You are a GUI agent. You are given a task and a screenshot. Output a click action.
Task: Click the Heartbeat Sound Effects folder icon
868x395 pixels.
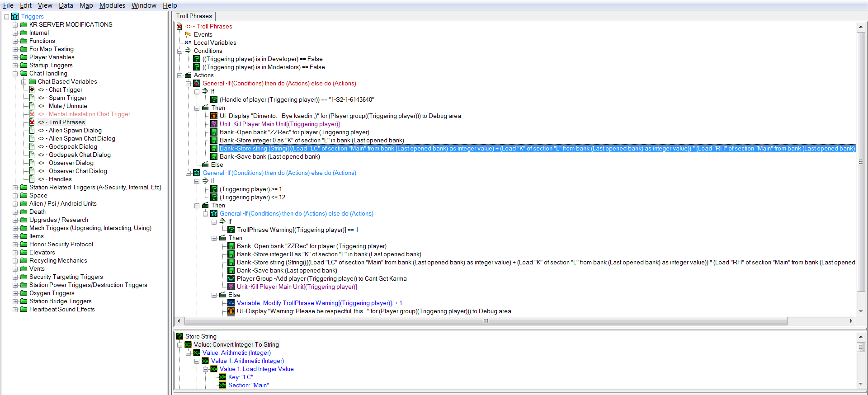(24, 309)
